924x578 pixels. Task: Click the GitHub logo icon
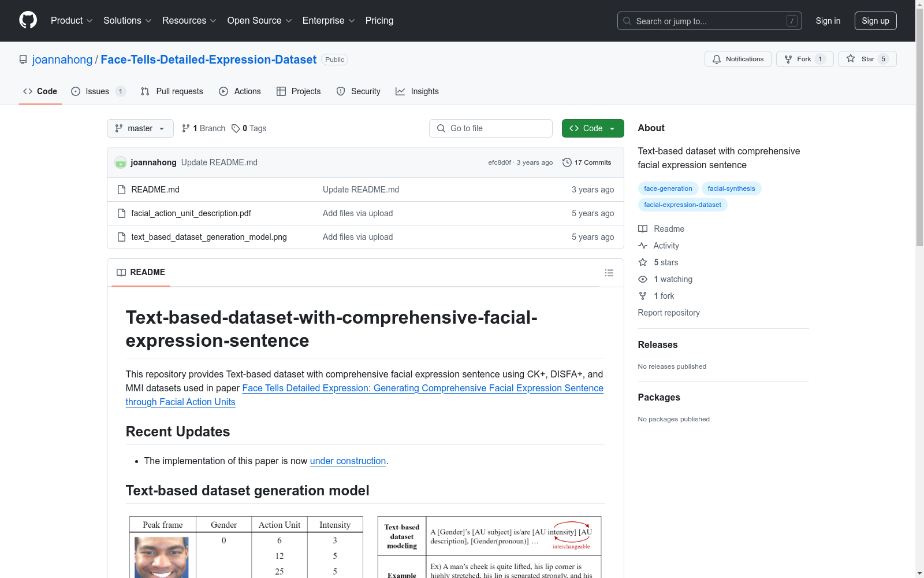[x=28, y=20]
